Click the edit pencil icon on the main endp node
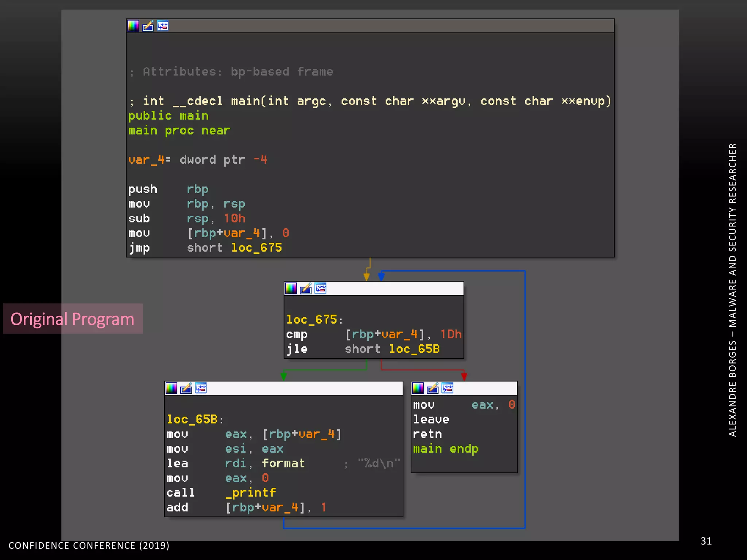Image resolution: width=747 pixels, height=560 pixels. pos(433,388)
